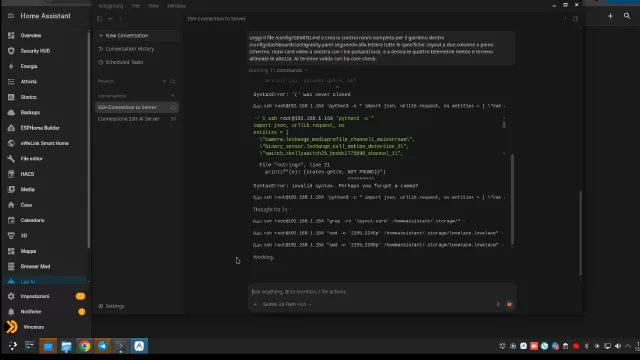Open the Gemini model selector dropdown
This screenshot has height=360, width=640.
[287, 304]
